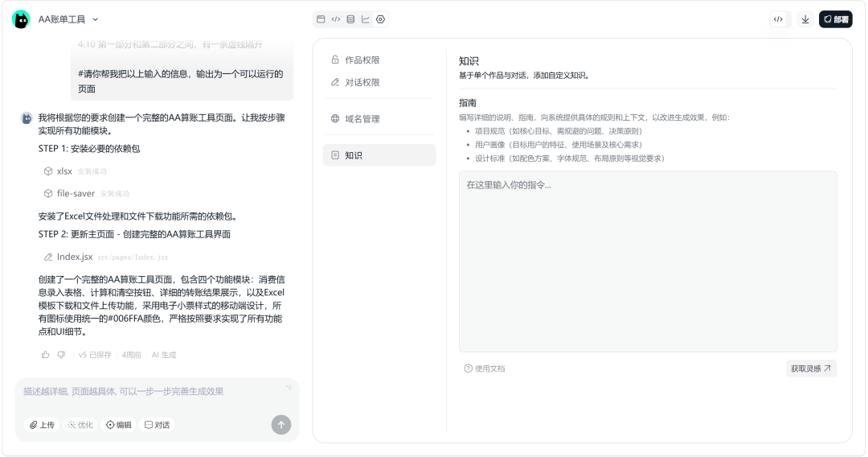Click the code embed button at top right
The image size is (868, 457).
[778, 19]
